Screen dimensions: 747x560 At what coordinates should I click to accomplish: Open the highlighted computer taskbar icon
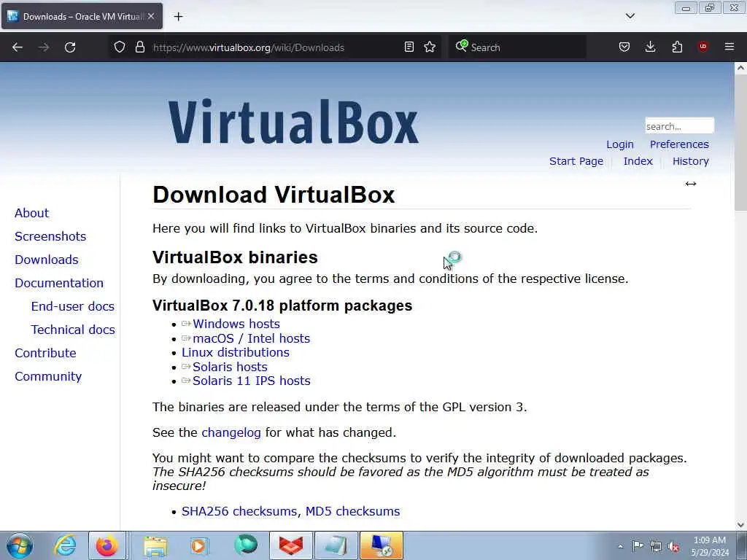[x=382, y=545]
